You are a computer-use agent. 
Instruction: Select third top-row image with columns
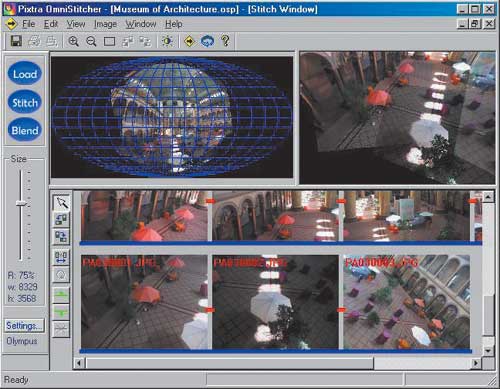click(407, 216)
